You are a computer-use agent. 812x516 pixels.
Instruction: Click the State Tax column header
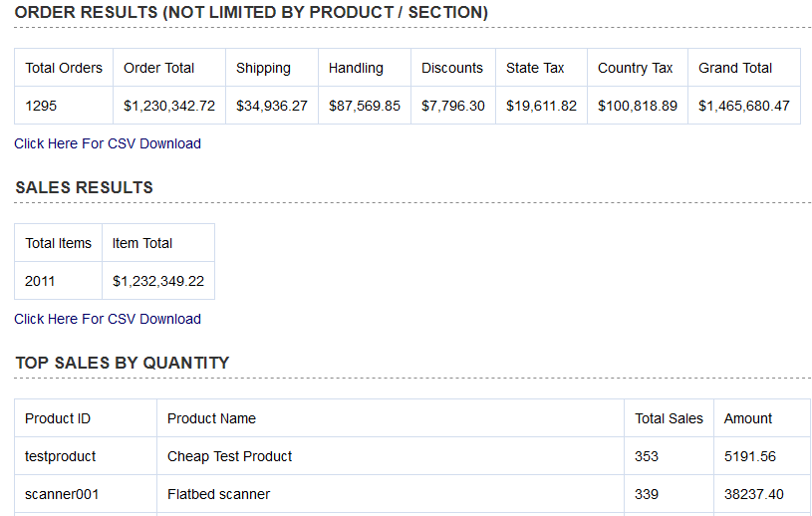click(x=535, y=68)
